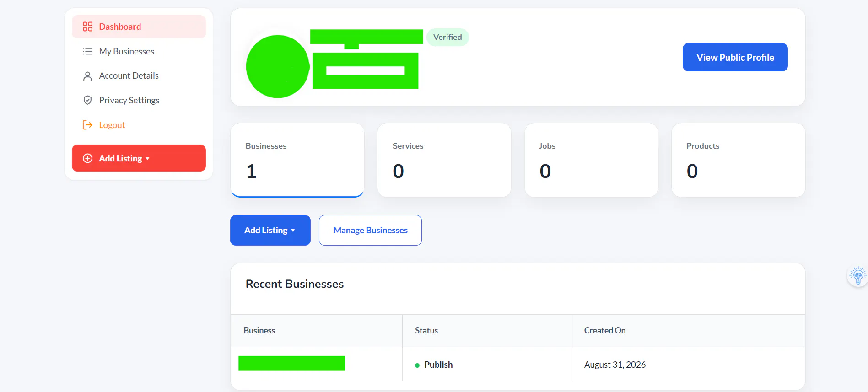The height and width of the screenshot is (392, 868).
Task: Click the profile avatar image
Action: coord(278,66)
